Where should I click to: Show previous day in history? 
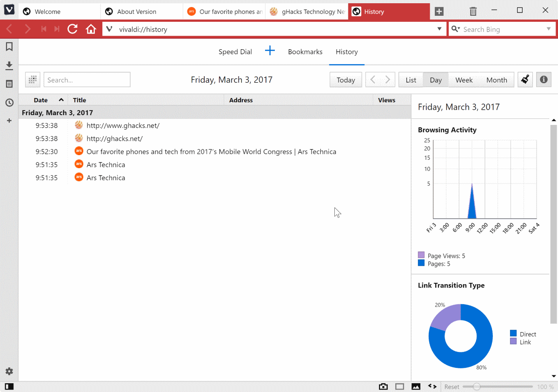click(x=373, y=80)
